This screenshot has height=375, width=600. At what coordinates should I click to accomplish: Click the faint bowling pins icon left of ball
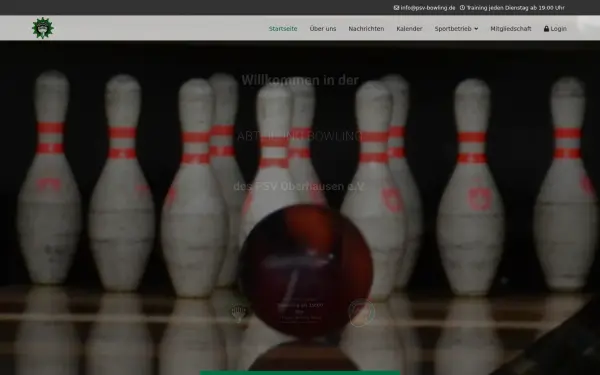point(239,313)
